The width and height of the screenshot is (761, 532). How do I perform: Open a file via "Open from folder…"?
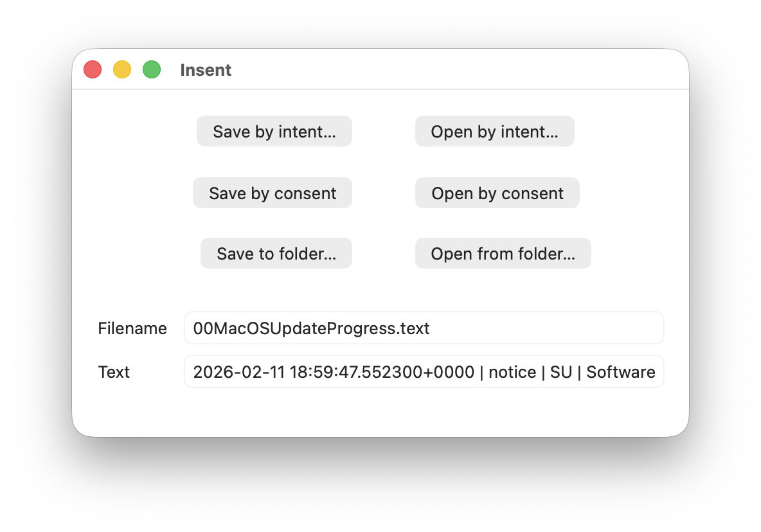click(503, 254)
